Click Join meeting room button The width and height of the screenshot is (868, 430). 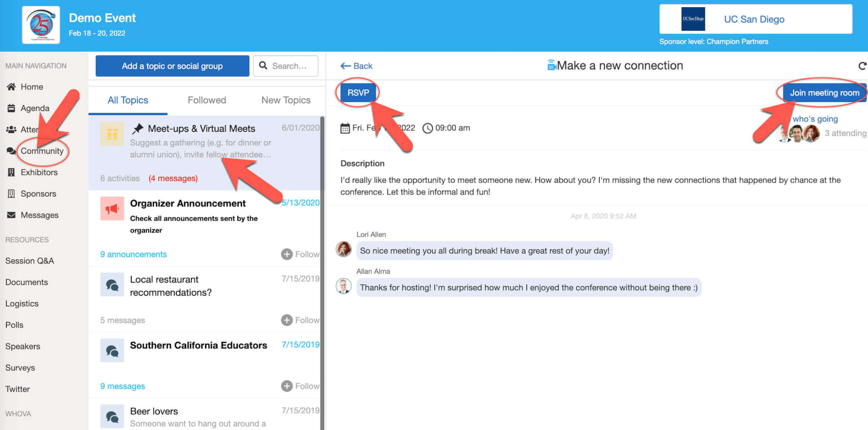pos(824,93)
